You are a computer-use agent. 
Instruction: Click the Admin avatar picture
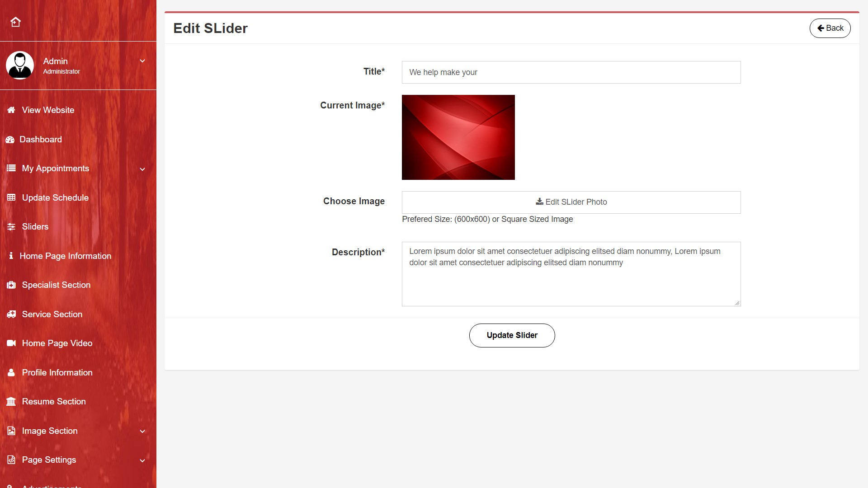pyautogui.click(x=20, y=66)
